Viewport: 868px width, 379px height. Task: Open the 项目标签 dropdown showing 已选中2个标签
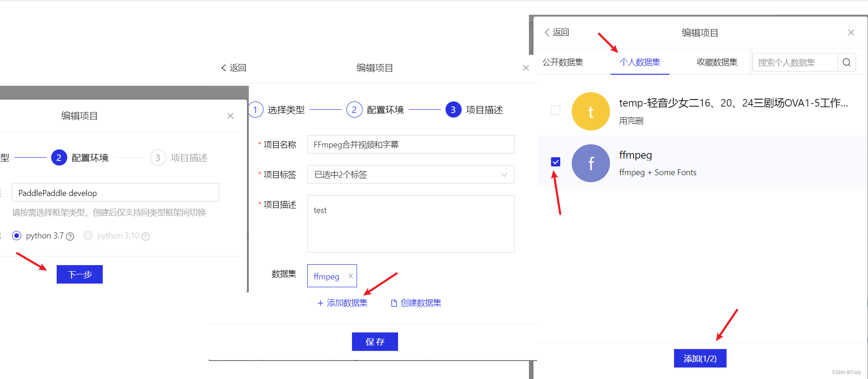click(411, 174)
